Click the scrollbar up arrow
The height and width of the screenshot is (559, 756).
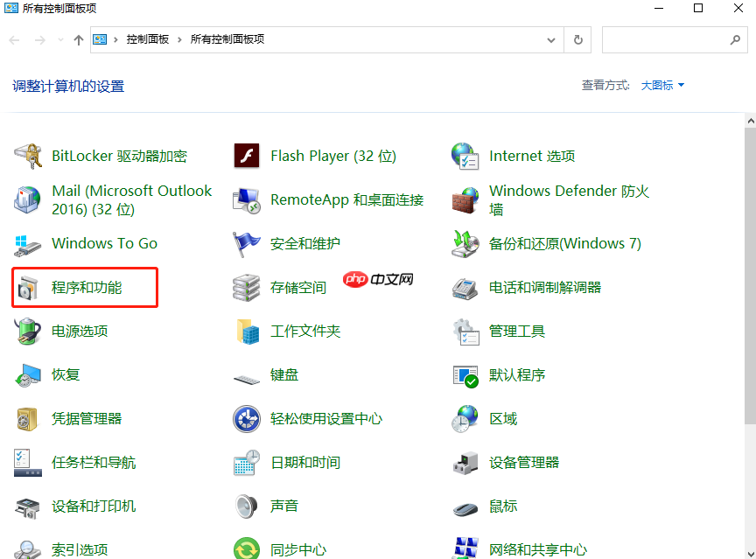(750, 121)
